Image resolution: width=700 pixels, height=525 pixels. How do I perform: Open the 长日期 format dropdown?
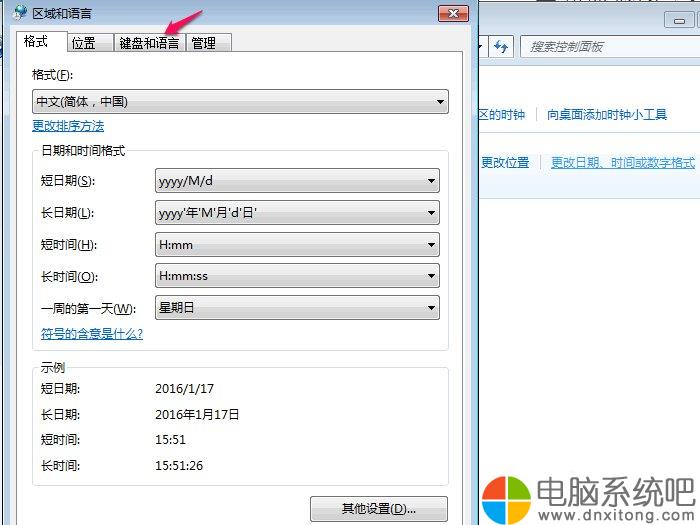(297, 212)
